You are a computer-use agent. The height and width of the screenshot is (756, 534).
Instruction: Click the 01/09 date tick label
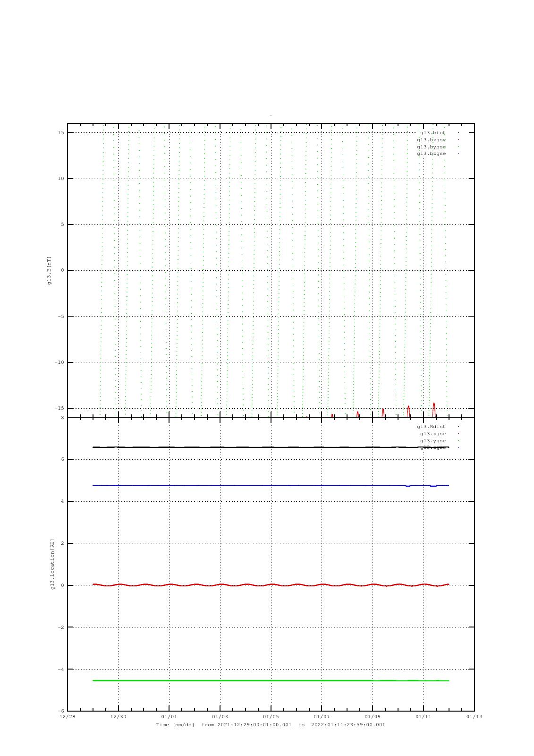(373, 716)
